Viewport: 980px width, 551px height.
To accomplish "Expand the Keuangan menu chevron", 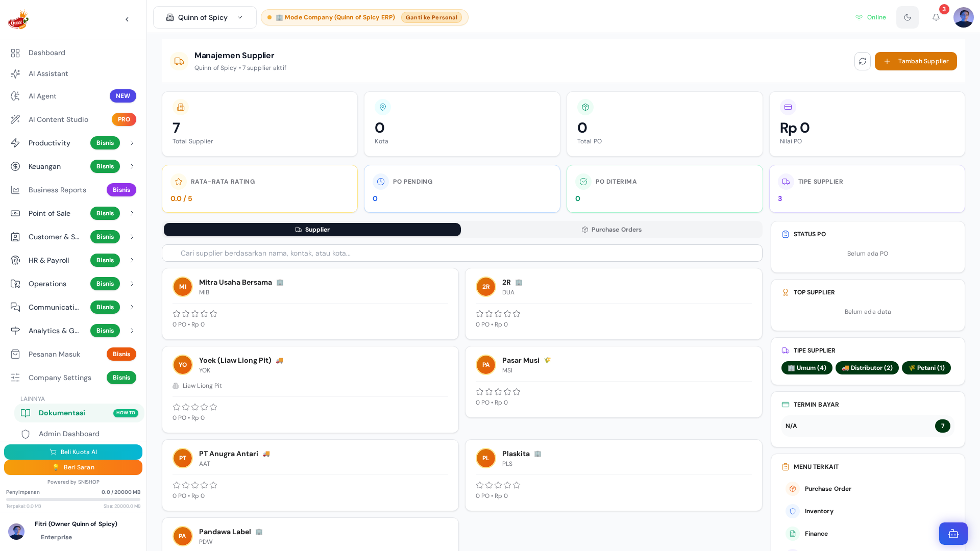I will click(x=132, y=166).
